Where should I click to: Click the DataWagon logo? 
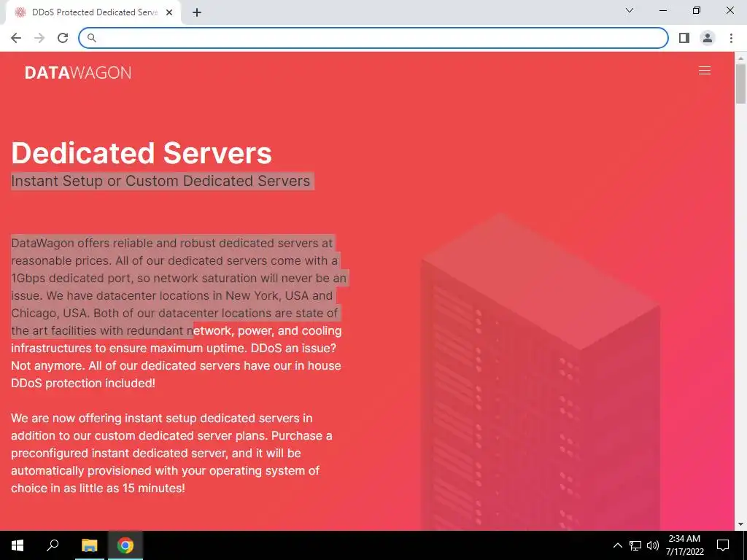[77, 72]
